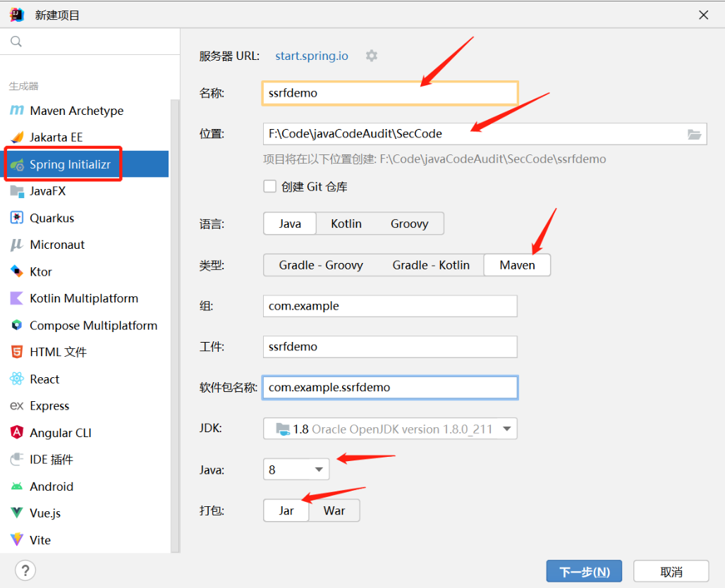Click the Express ex icon
This screenshot has width=725, height=588.
click(17, 405)
